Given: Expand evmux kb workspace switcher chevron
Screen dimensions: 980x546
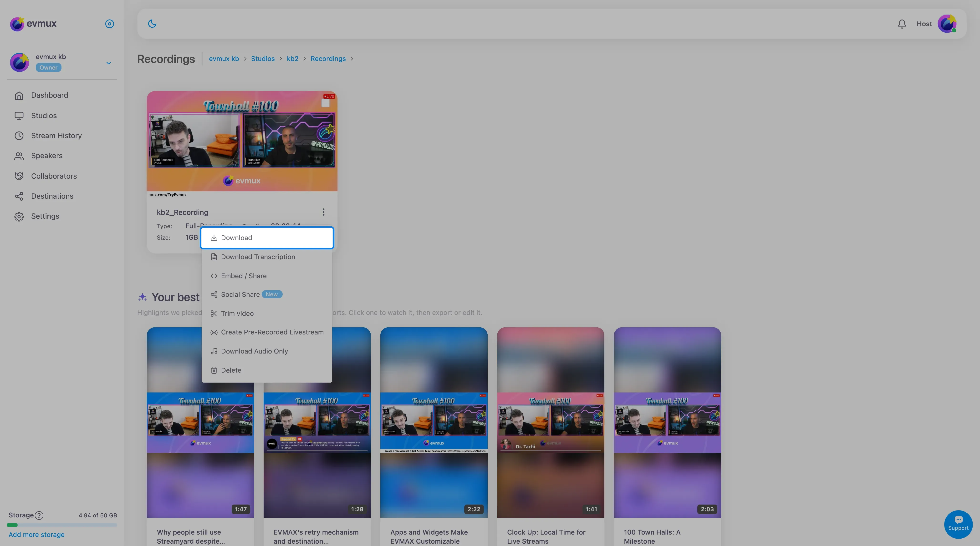Looking at the screenshot, I should [x=108, y=63].
